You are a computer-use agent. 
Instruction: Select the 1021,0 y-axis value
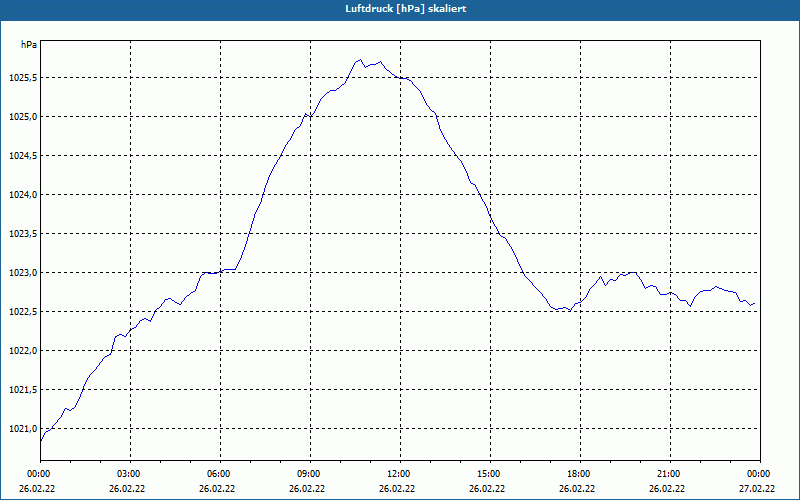23,429
